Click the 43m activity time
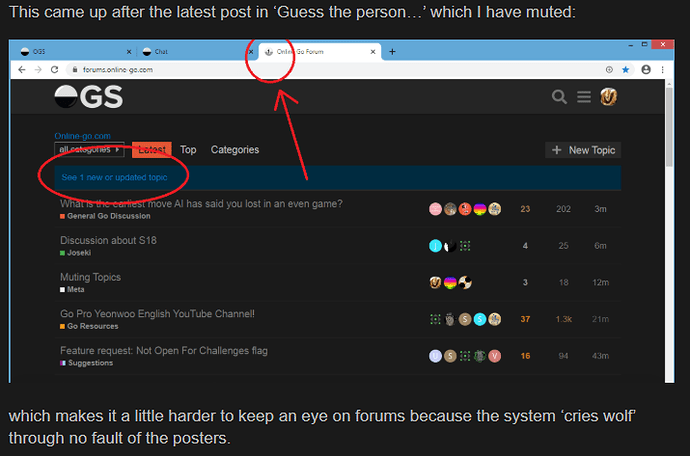 tap(600, 356)
